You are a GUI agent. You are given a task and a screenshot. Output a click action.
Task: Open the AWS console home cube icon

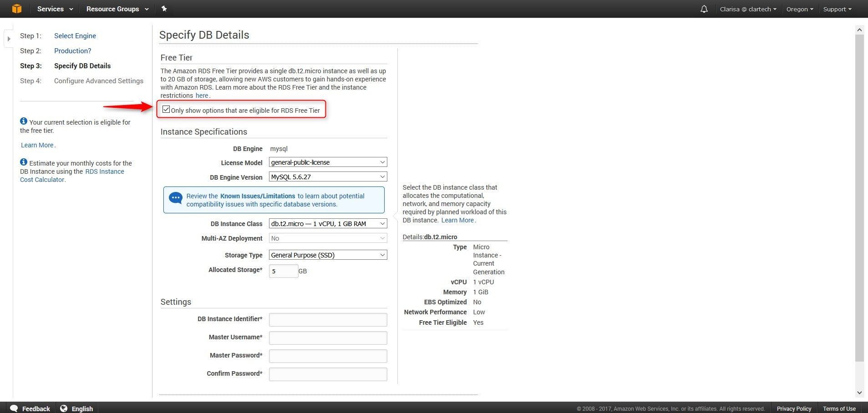coord(17,9)
